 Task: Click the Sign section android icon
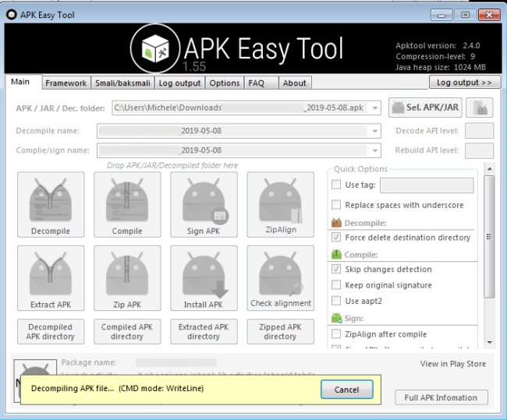337,318
